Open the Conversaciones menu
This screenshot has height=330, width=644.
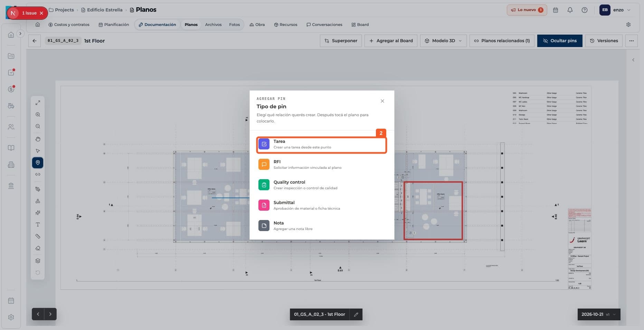[x=324, y=25]
